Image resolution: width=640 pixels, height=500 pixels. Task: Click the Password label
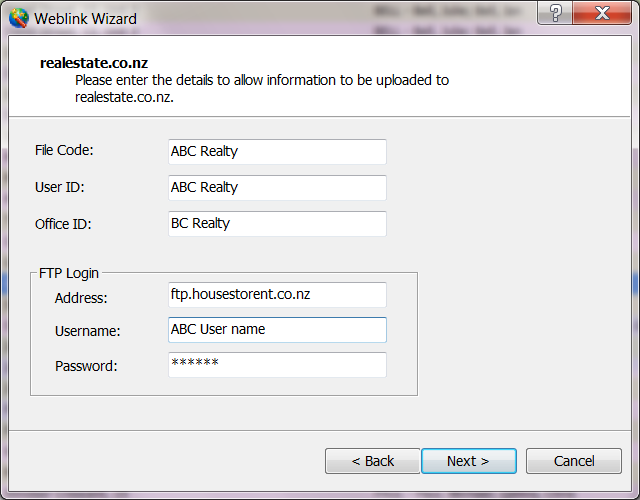(86, 366)
